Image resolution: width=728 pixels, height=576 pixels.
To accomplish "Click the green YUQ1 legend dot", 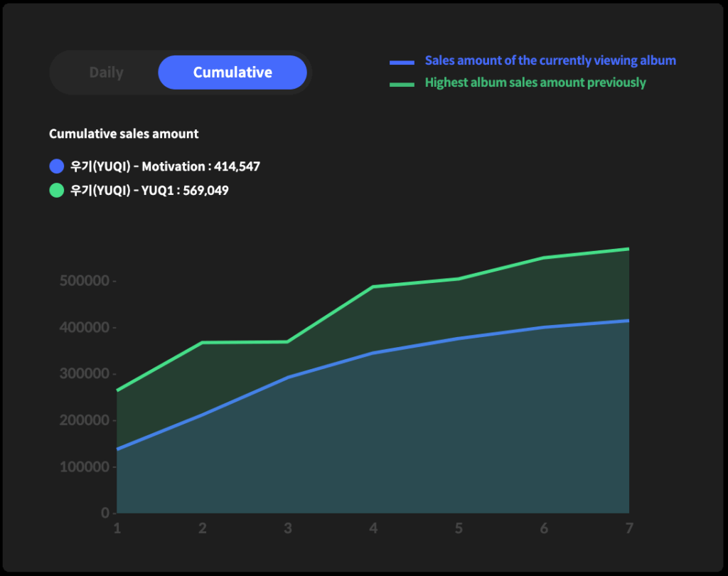I will tap(57, 191).
